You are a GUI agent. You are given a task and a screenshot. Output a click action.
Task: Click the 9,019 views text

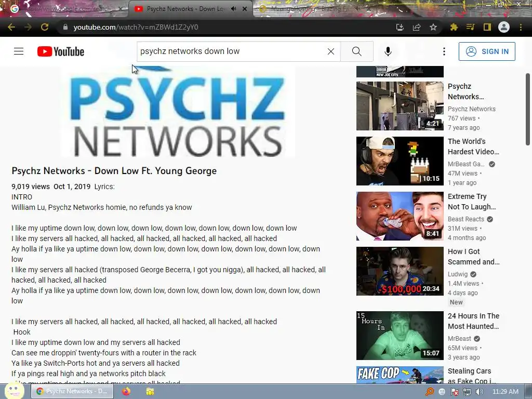click(x=31, y=187)
